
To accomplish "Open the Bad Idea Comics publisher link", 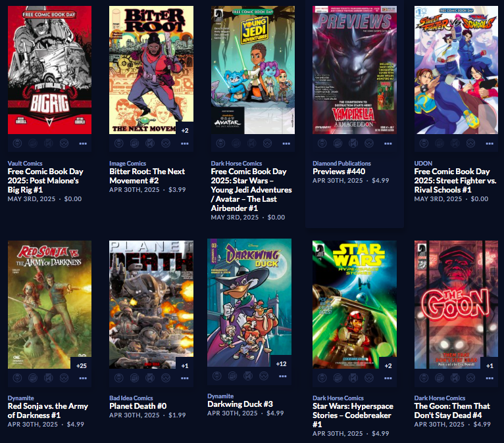I will [x=131, y=398].
